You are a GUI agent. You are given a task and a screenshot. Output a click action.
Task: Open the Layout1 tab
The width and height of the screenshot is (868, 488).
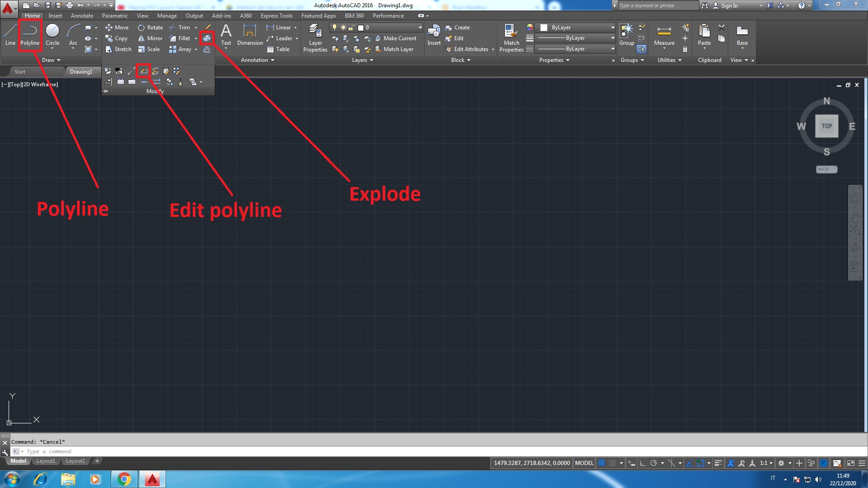[x=45, y=460]
